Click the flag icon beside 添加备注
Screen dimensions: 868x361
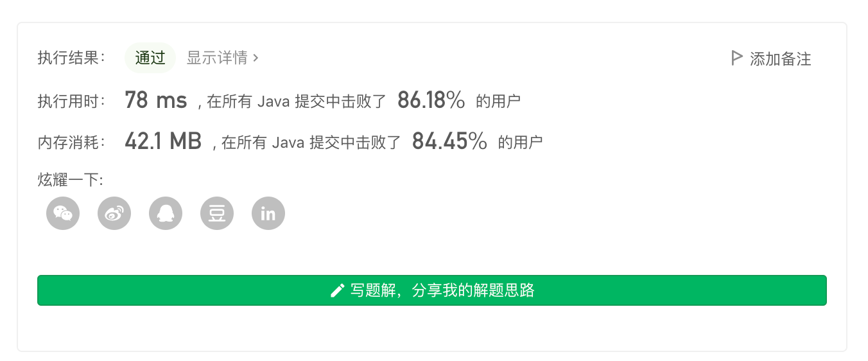pos(736,58)
